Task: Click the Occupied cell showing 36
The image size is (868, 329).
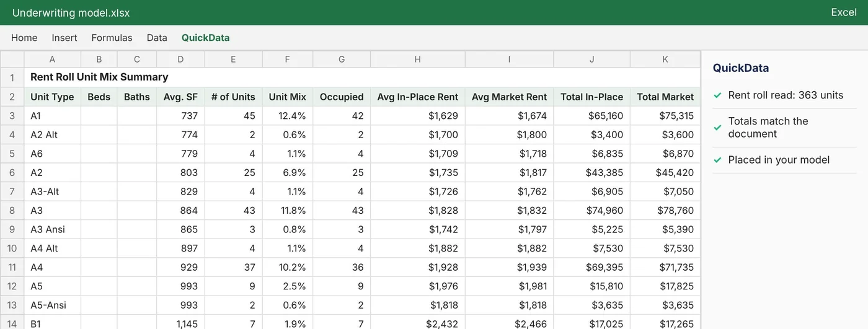Action: click(342, 268)
